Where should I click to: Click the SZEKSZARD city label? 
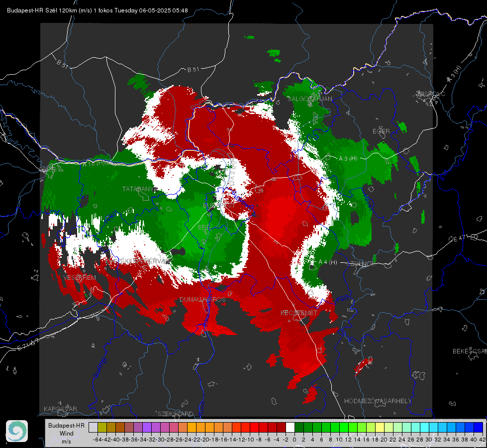coord(175,414)
